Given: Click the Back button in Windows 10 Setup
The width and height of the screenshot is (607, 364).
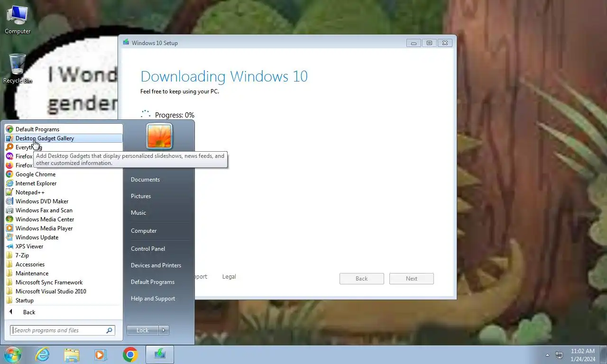Looking at the screenshot, I should [x=361, y=278].
